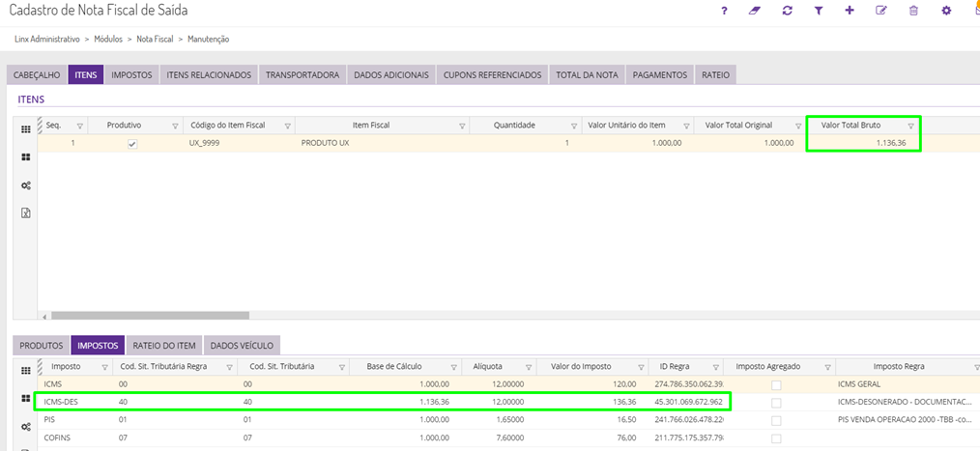Open the Imposto column filter dropdown
Viewport: 980px width, 451px height.
tap(104, 367)
